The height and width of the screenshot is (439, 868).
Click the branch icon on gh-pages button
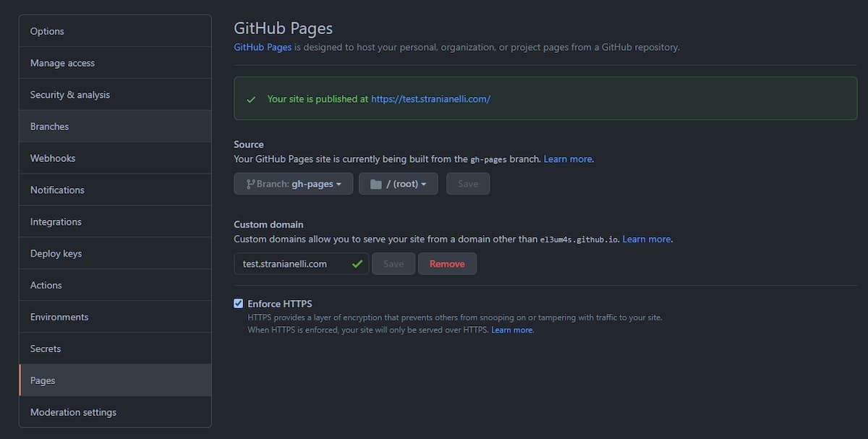pyautogui.click(x=250, y=184)
